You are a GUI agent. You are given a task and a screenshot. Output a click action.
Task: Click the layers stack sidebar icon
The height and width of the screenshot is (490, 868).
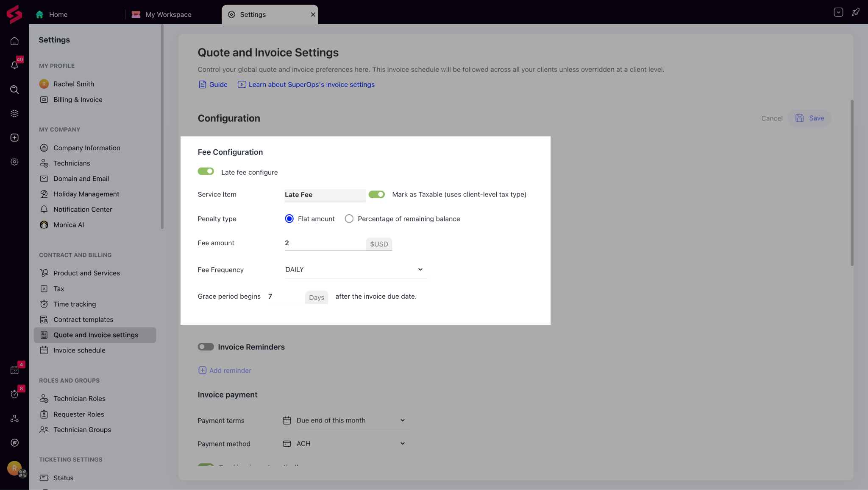[14, 113]
